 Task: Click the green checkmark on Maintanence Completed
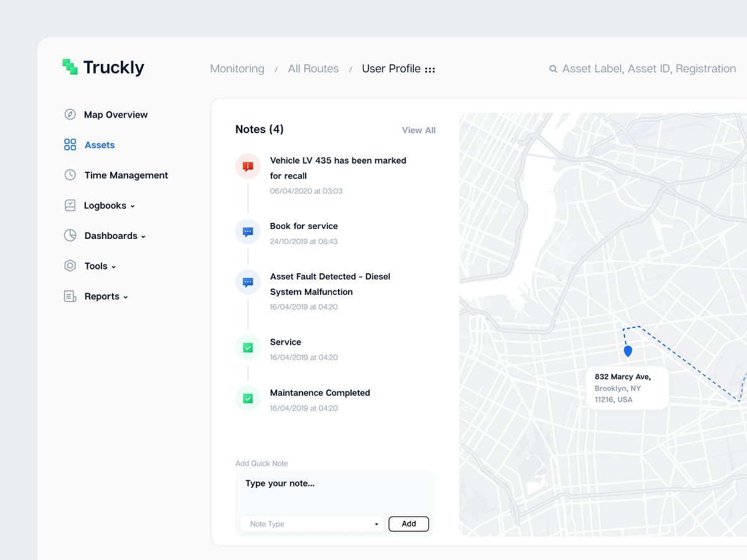248,398
